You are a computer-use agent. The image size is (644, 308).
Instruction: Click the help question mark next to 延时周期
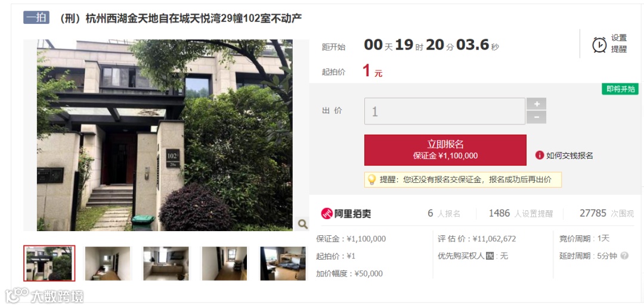pyautogui.click(x=624, y=256)
